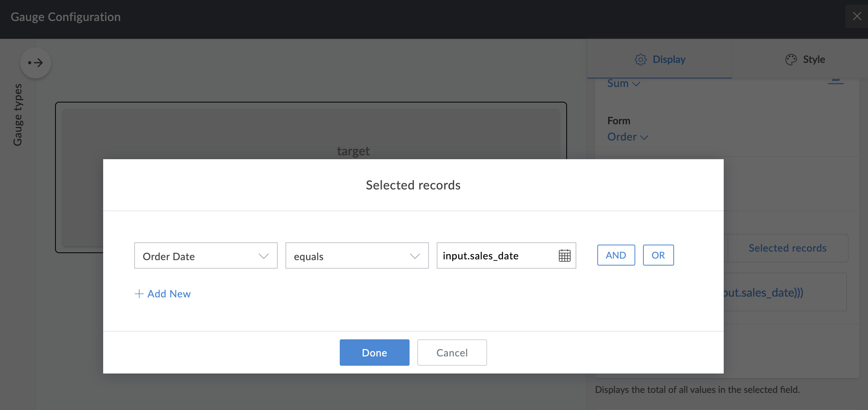Close the Gauge Configuration window

pyautogui.click(x=857, y=16)
